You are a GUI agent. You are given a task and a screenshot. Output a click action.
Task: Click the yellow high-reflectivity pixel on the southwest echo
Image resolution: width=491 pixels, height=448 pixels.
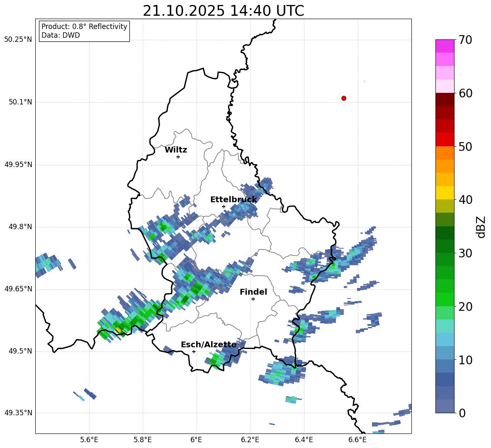pyautogui.click(x=118, y=329)
